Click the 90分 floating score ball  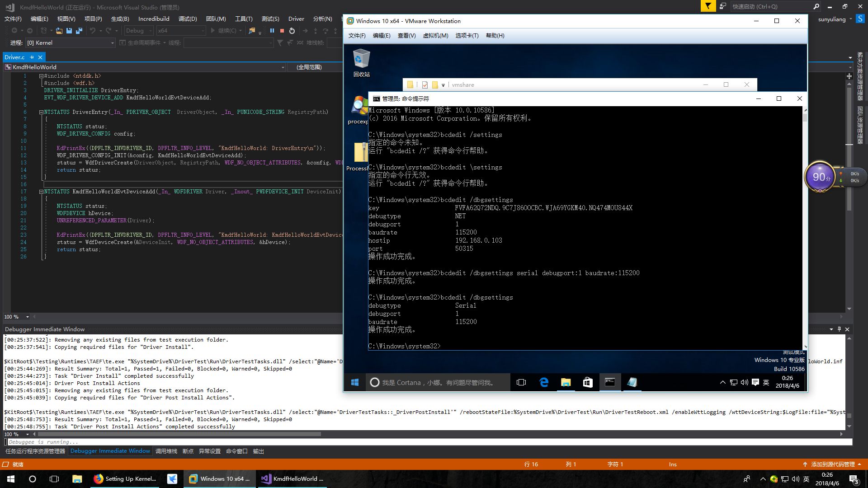[x=820, y=177]
